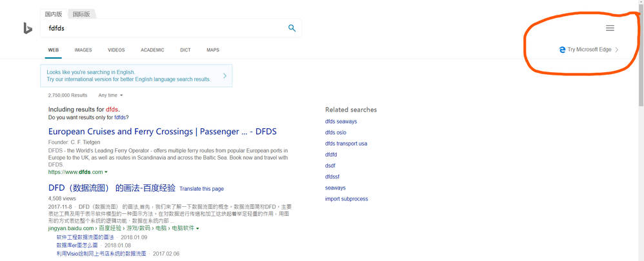The height and width of the screenshot is (261, 644).
Task: Click 'Try our international version' banner text
Action: [x=128, y=79]
